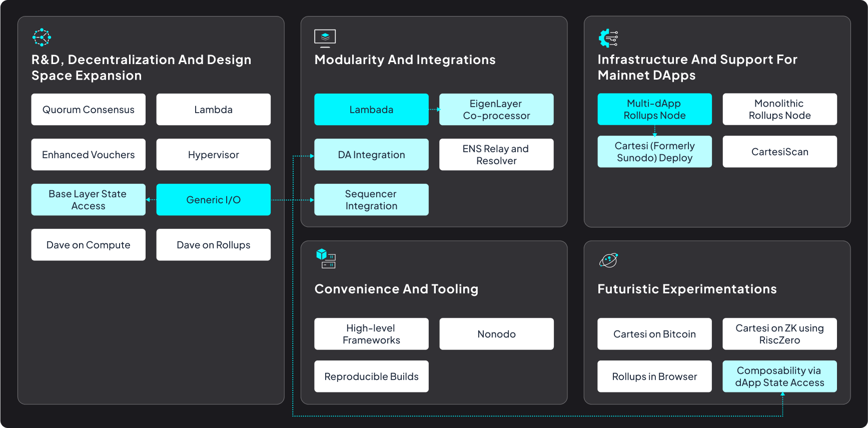Select Sequencer Integration
This screenshot has width=868, height=428.
coord(372,200)
